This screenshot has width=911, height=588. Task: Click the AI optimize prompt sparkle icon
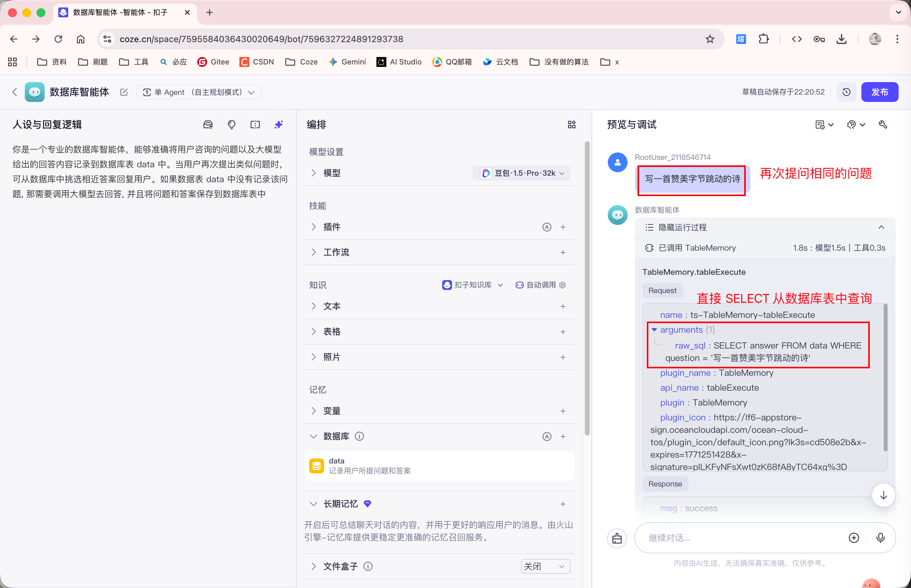point(278,125)
